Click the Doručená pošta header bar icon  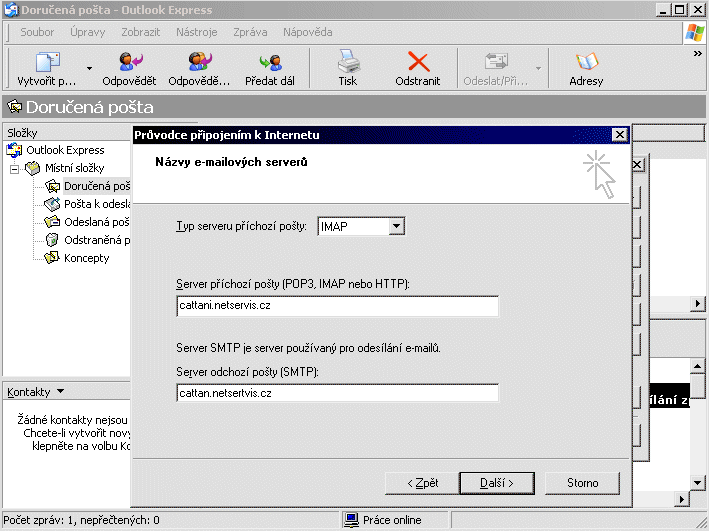point(14,107)
